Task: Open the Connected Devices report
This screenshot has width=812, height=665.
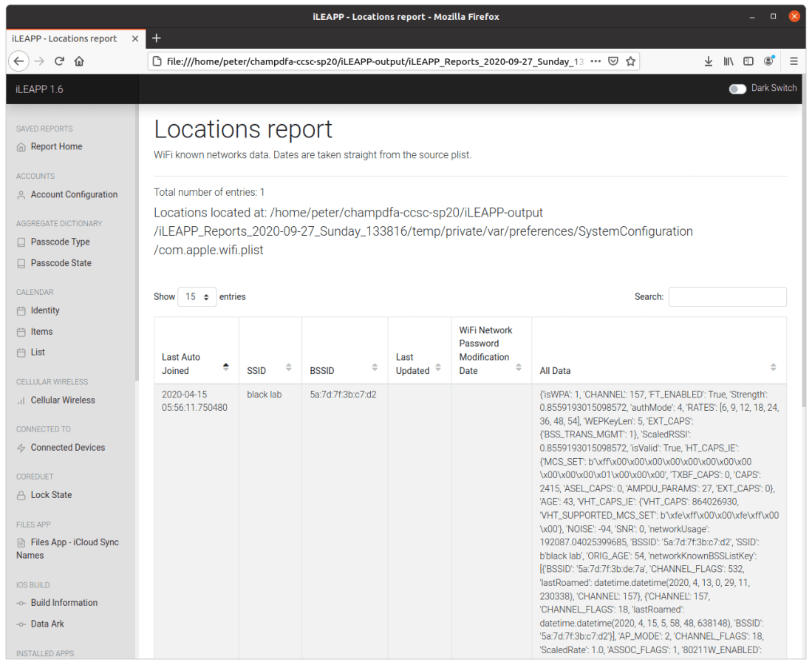Action: 68,448
